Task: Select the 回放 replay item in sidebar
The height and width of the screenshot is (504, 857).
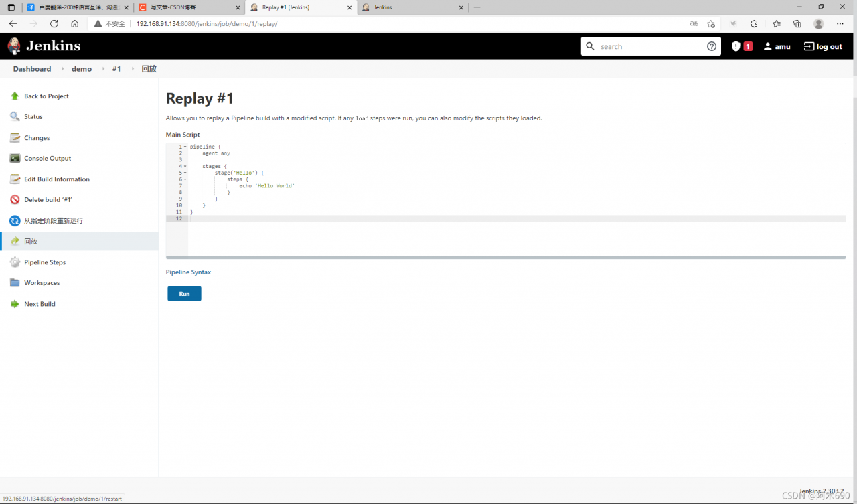Action: [80, 241]
